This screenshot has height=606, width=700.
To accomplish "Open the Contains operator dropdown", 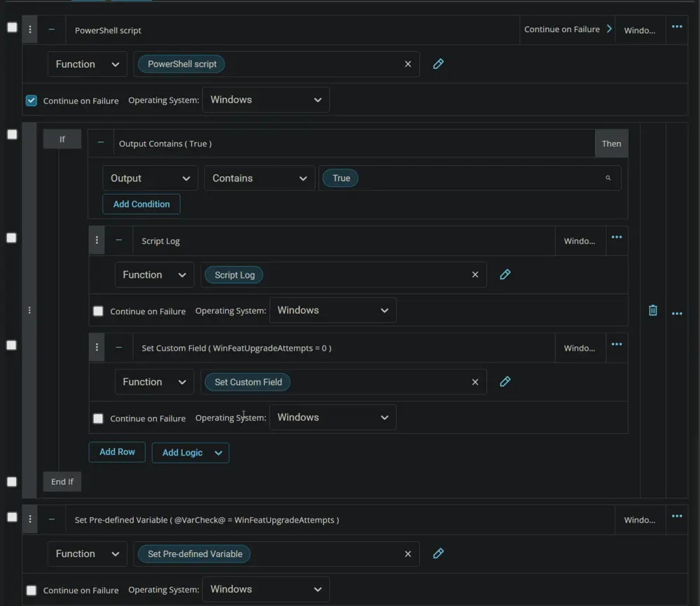I will point(260,178).
